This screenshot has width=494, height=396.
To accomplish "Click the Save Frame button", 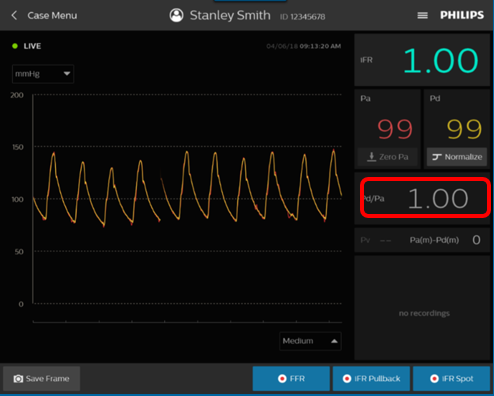I will pyautogui.click(x=42, y=379).
